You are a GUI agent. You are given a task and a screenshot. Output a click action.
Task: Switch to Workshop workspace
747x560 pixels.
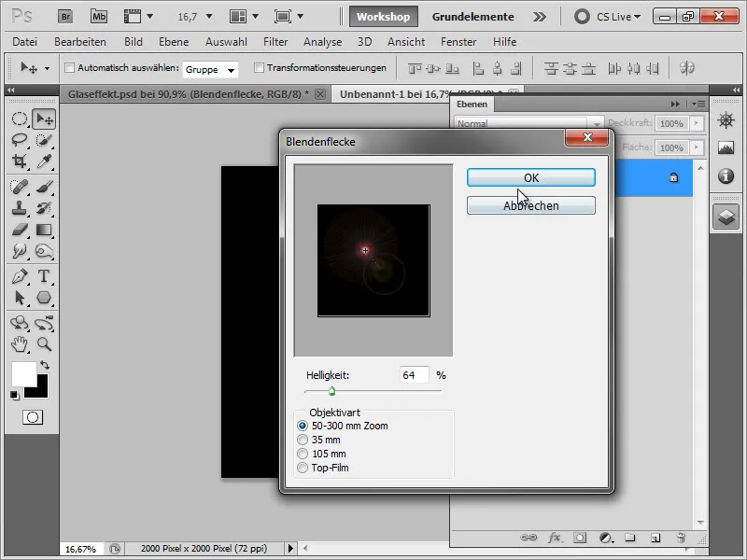point(384,17)
